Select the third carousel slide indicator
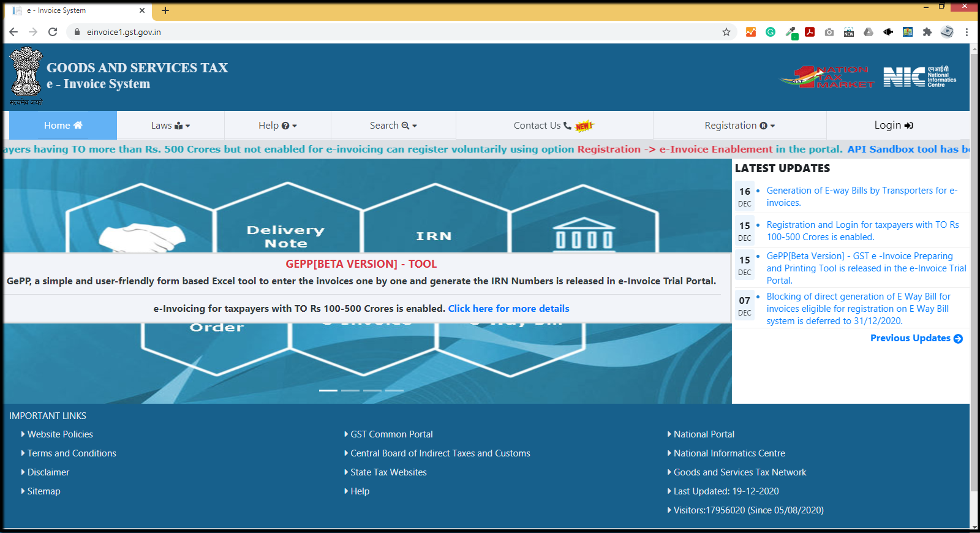The image size is (980, 533). pyautogui.click(x=372, y=390)
